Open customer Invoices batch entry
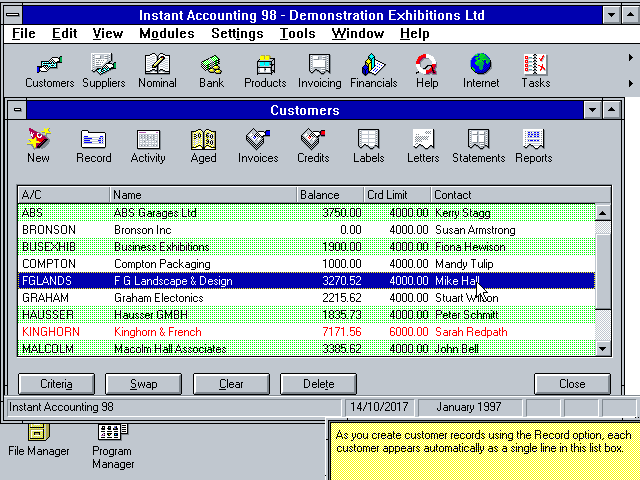The width and height of the screenshot is (640, 480). click(258, 146)
